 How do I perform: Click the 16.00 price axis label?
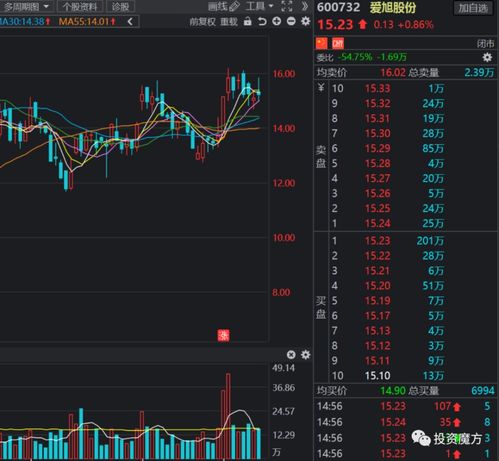coord(284,74)
